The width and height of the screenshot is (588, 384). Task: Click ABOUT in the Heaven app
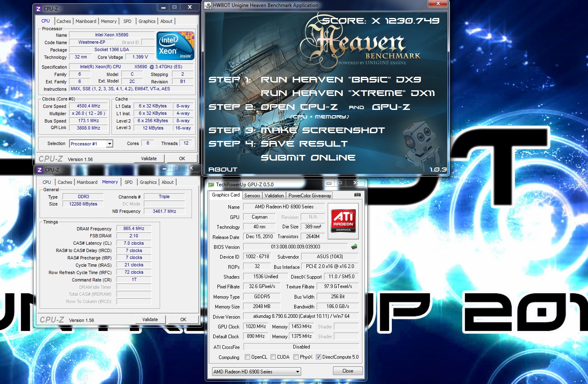pyautogui.click(x=223, y=170)
